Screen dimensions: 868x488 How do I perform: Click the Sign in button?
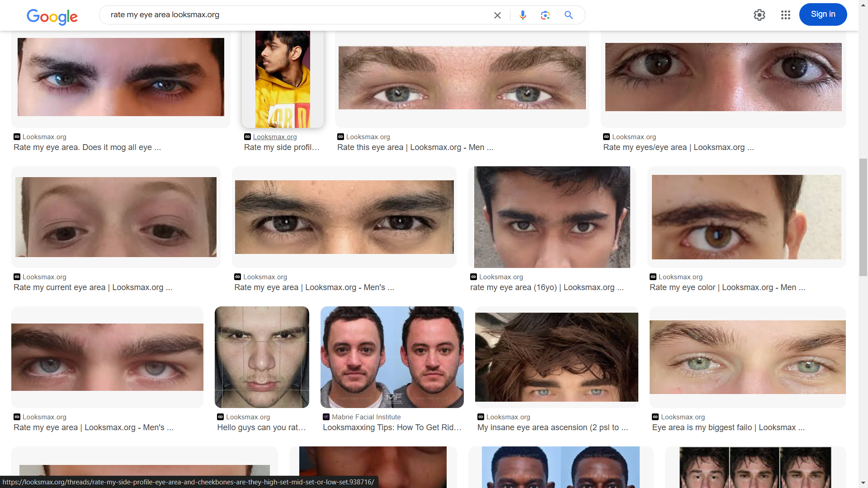point(823,14)
